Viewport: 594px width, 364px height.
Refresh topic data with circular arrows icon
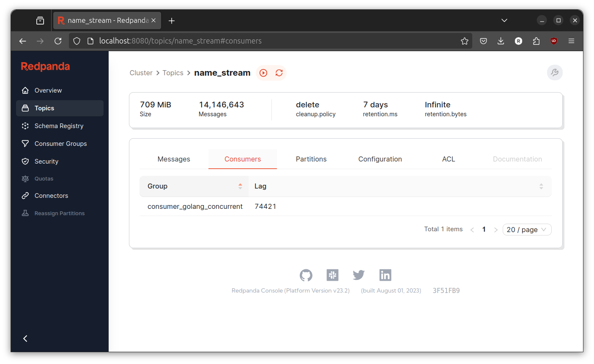tap(279, 73)
